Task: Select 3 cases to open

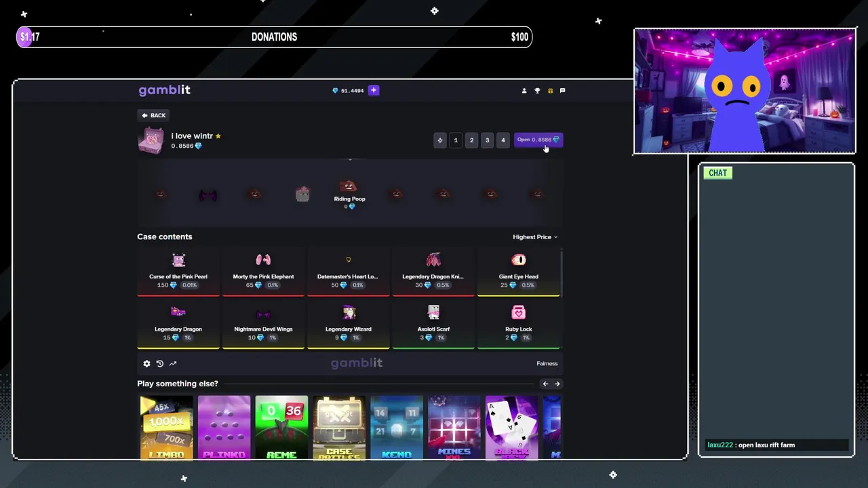Action: [x=487, y=140]
